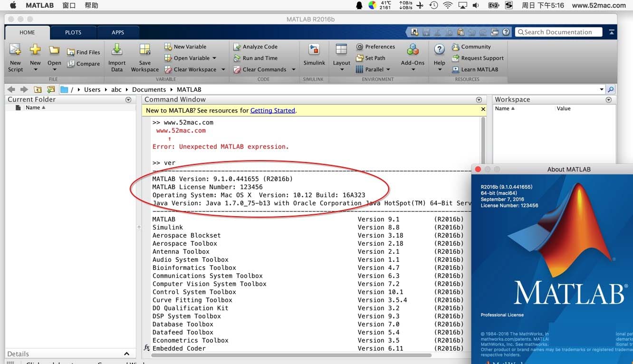Click the Wi-Fi icon in the menu bar

(448, 5)
